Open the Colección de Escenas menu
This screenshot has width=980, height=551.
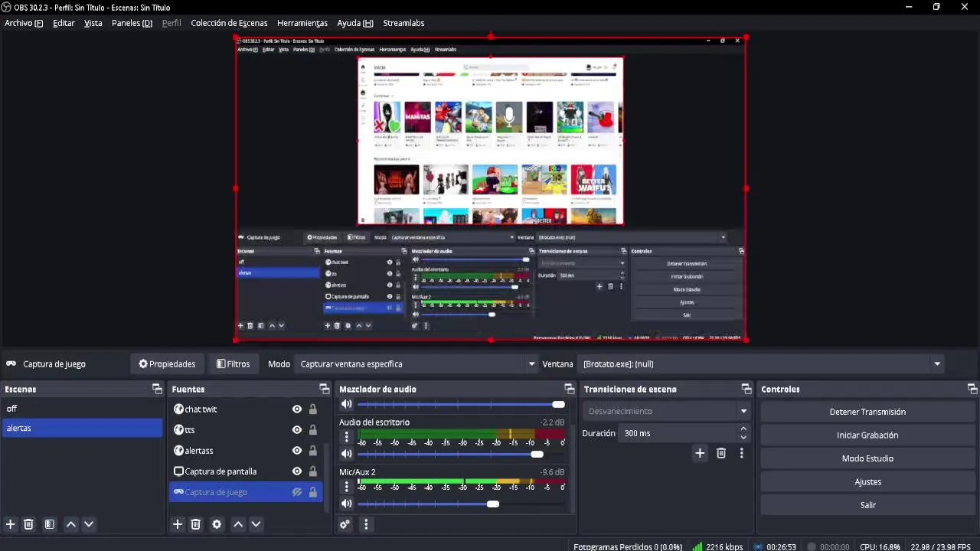pyautogui.click(x=229, y=23)
